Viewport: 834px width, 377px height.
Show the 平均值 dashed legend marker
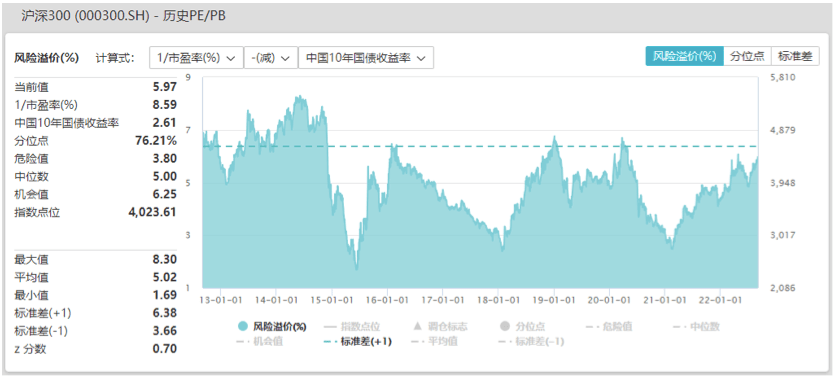pos(418,341)
